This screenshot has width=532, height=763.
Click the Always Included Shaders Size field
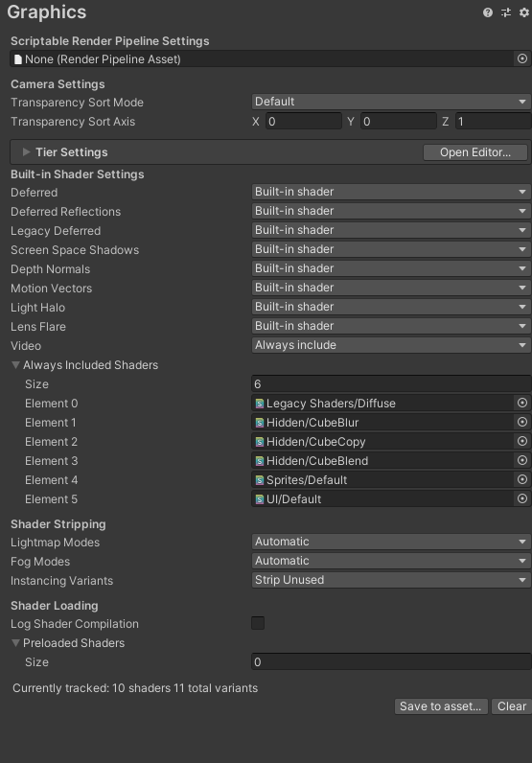391,384
